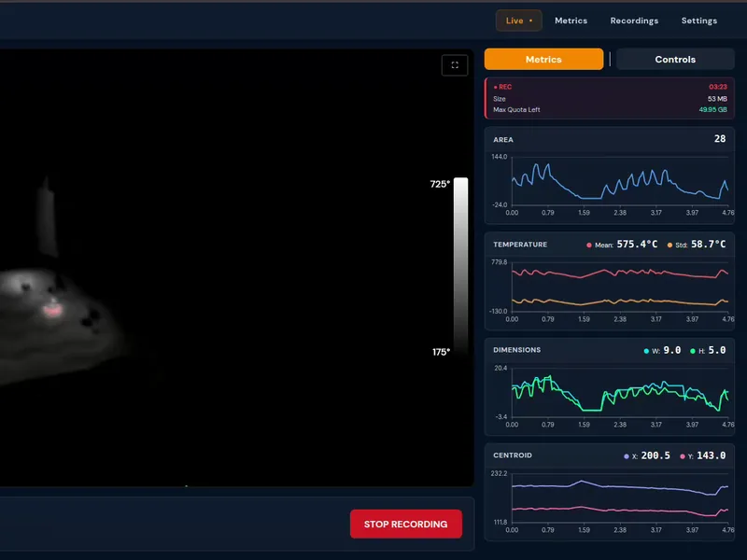This screenshot has height=560, width=747.
Task: Click the STOP RECORDING button
Action: click(x=406, y=524)
